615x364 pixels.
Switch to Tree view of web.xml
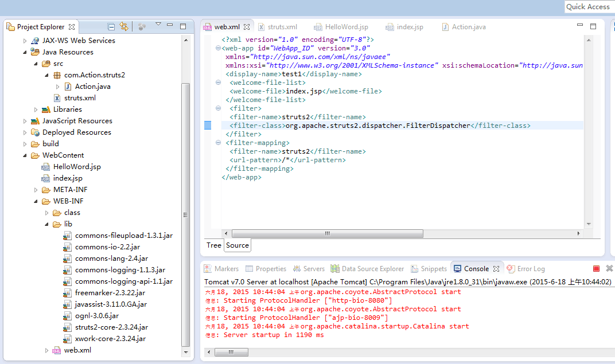click(213, 245)
